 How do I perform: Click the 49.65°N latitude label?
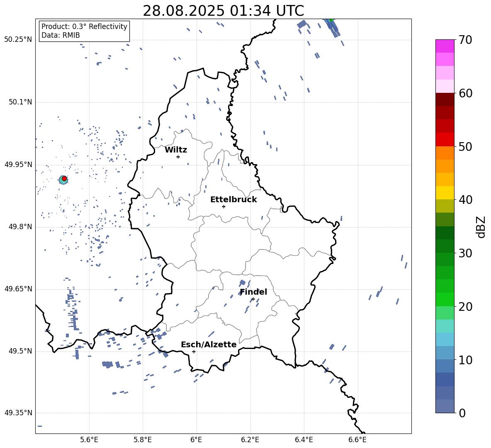click(18, 289)
